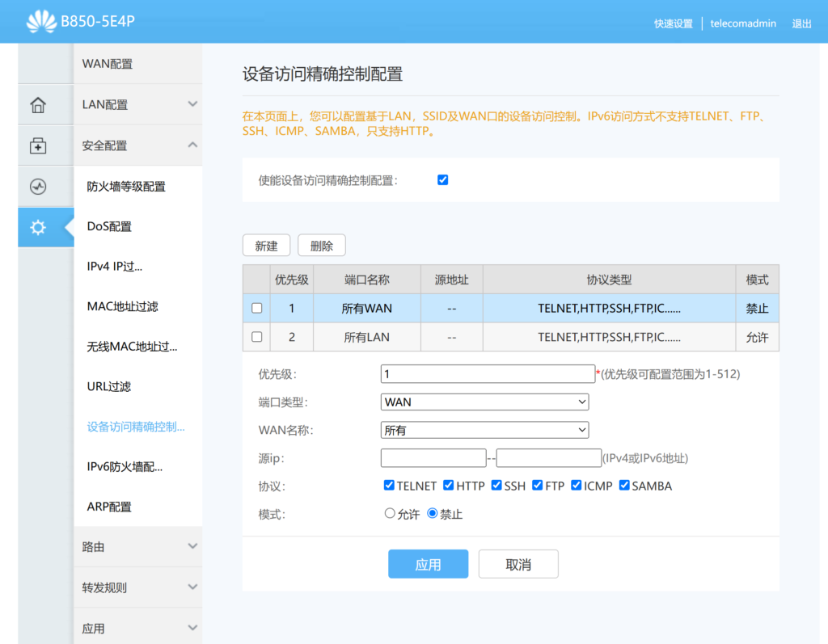Toggle device access control enable checkbox

pyautogui.click(x=442, y=180)
